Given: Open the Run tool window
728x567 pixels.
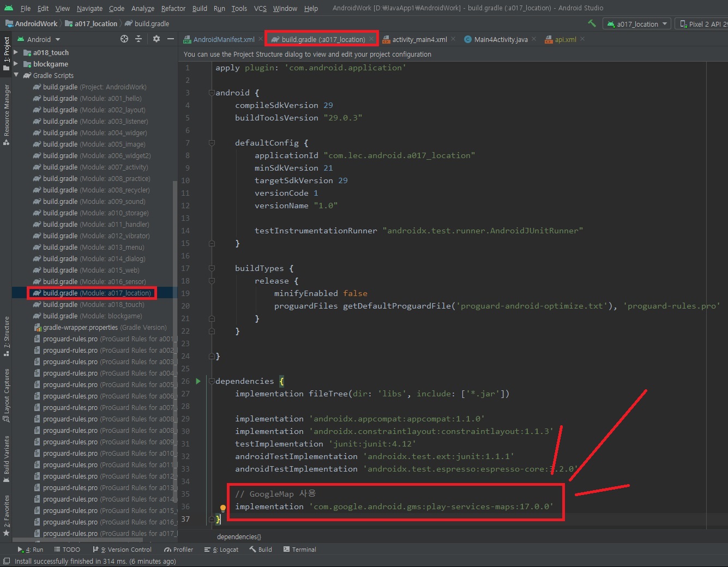Looking at the screenshot, I should (31, 550).
